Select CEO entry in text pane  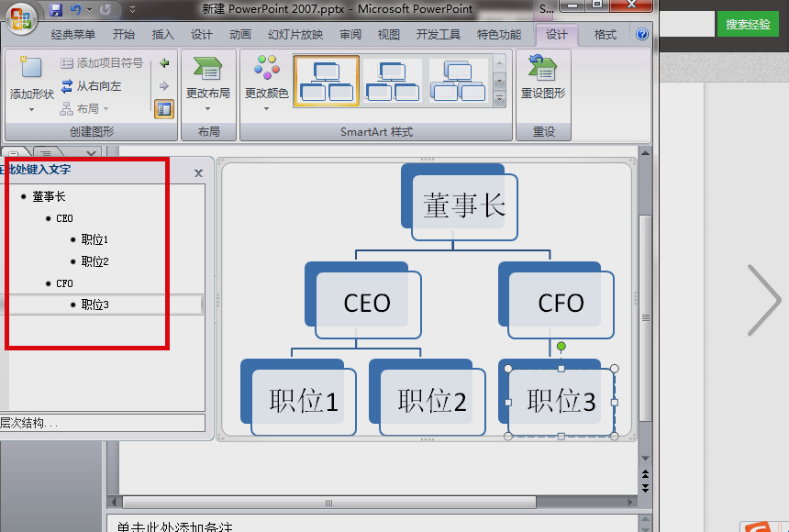64,218
